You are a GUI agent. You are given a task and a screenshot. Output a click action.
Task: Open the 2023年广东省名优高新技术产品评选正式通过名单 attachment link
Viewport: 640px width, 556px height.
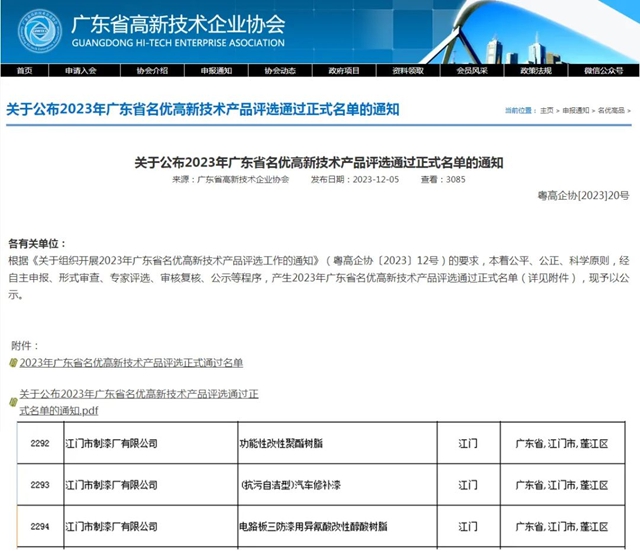tap(131, 363)
